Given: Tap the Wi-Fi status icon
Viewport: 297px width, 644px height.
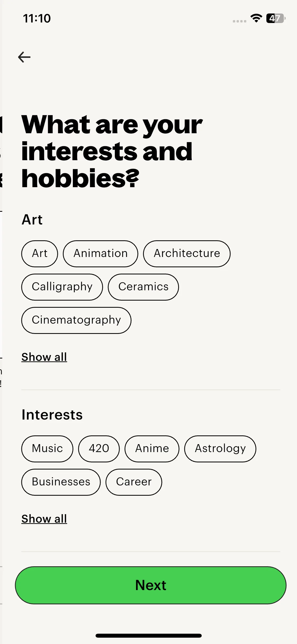Looking at the screenshot, I should [256, 18].
